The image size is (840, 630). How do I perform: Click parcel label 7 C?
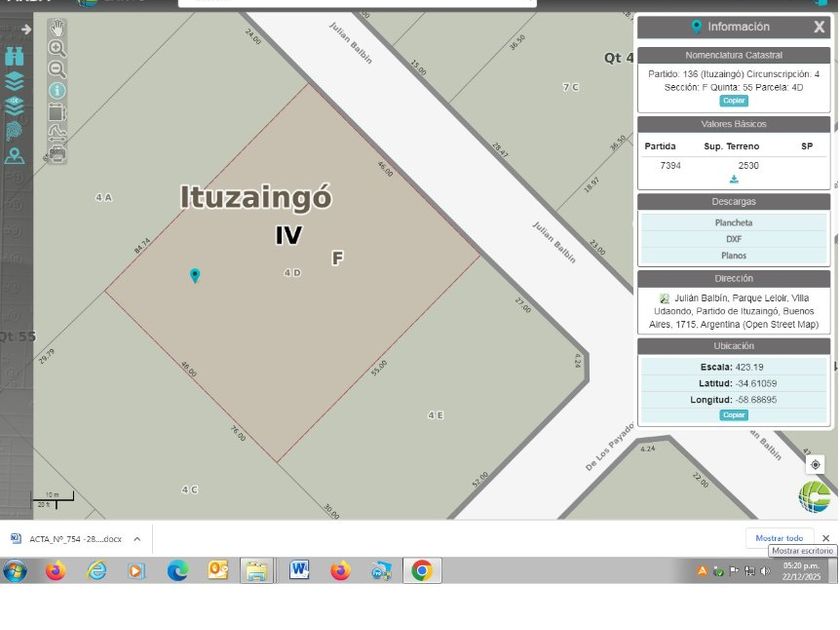[571, 87]
